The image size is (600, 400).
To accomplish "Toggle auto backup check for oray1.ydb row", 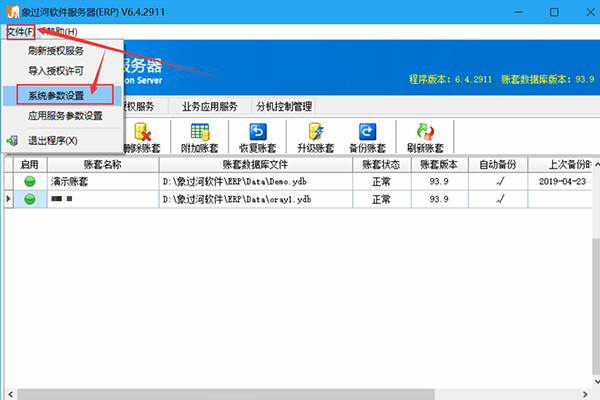I will tap(499, 199).
